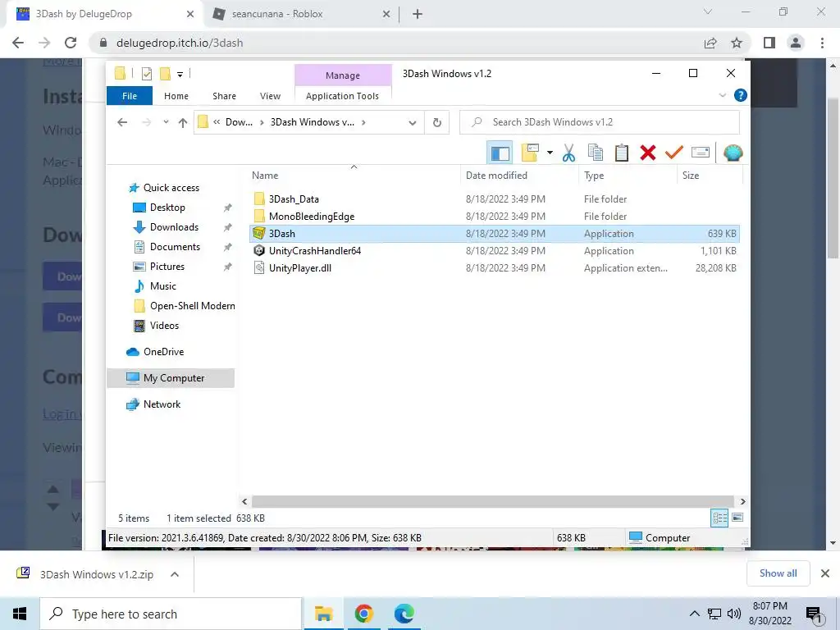Click the horizontal scrollbar in file list

click(x=493, y=501)
